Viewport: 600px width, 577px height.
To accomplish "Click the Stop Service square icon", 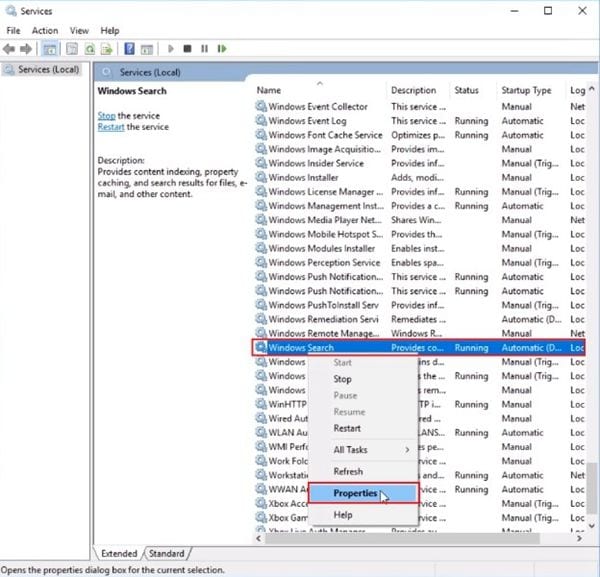I will 188,49.
